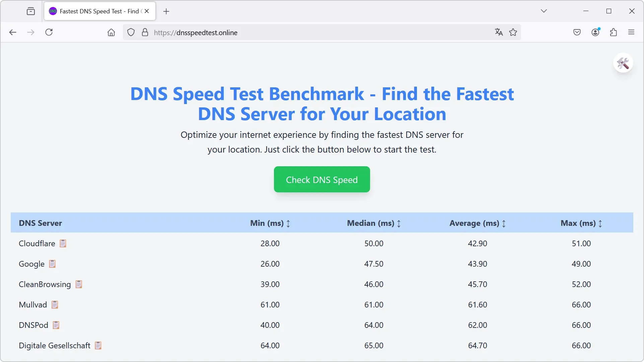Copy CleanBrowsing DNS server details
644x362 pixels.
pos(79,284)
